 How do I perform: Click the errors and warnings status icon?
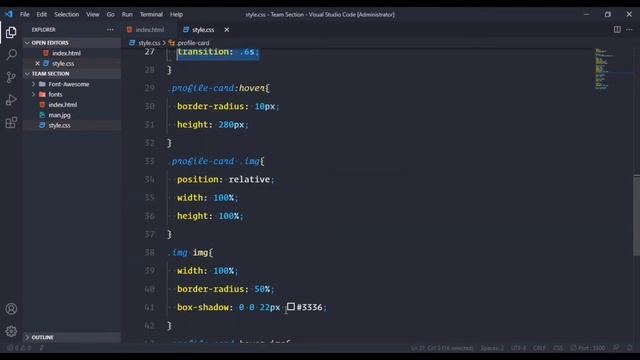pos(18,348)
